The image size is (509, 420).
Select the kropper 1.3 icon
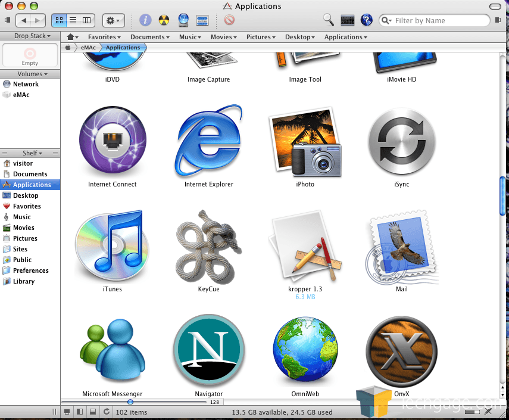(x=305, y=246)
